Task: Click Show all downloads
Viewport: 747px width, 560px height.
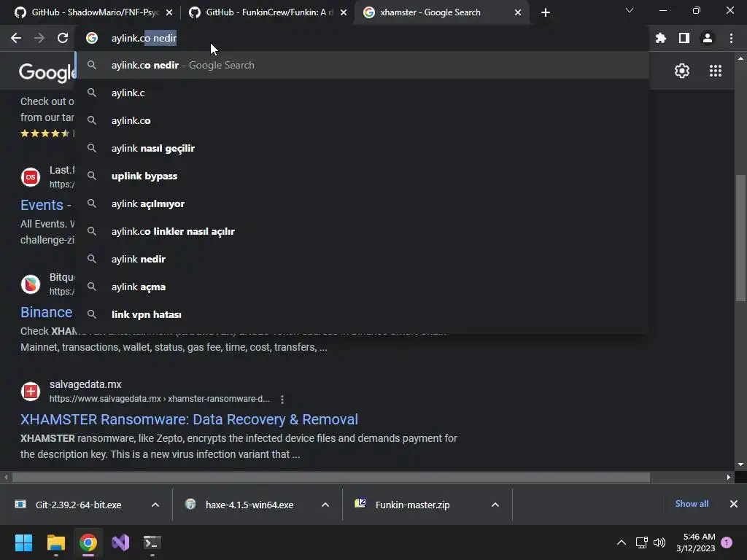Action: 692,504
